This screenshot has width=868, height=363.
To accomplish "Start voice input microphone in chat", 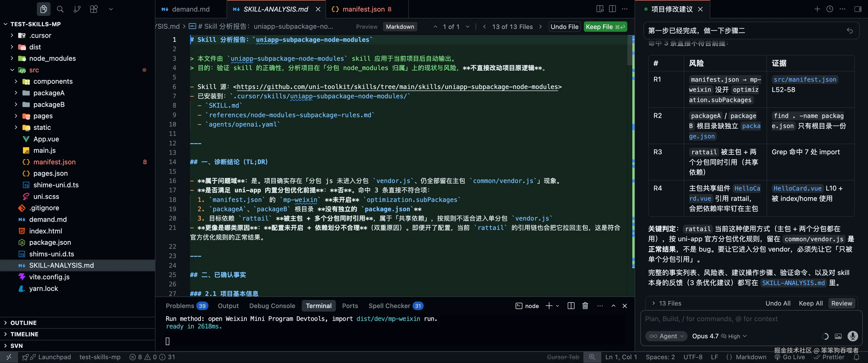I will 853,336.
